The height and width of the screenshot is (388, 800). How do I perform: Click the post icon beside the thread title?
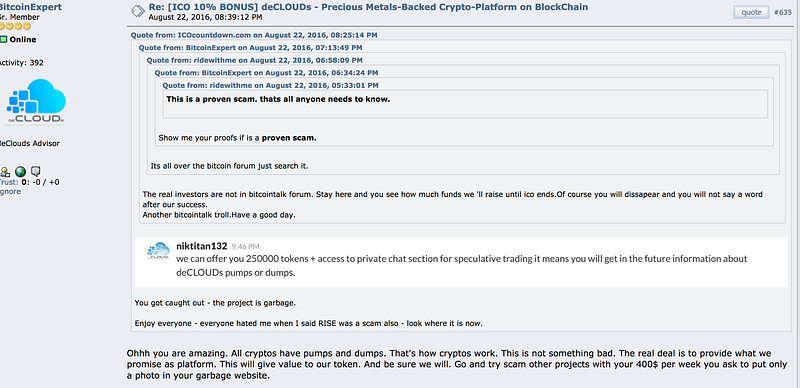[x=137, y=11]
